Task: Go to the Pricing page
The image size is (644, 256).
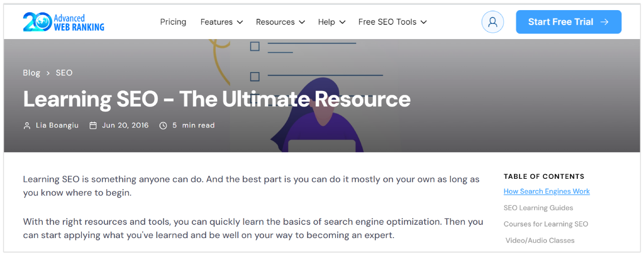Action: pos(173,22)
